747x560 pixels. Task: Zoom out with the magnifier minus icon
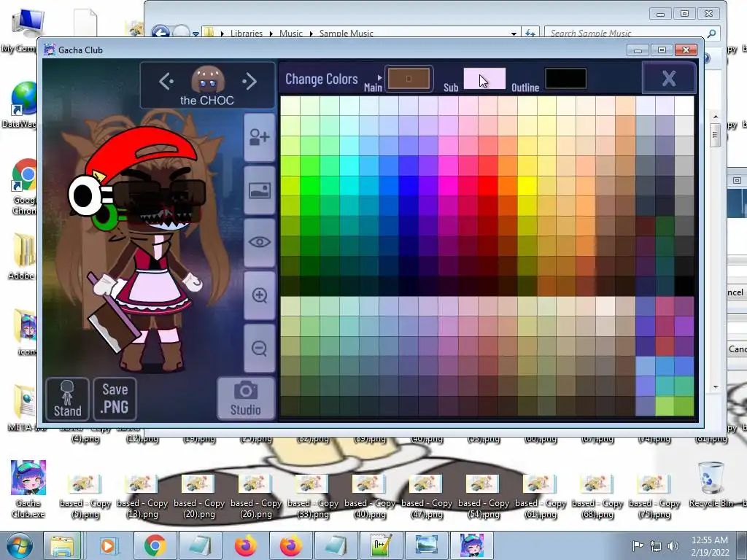(259, 348)
